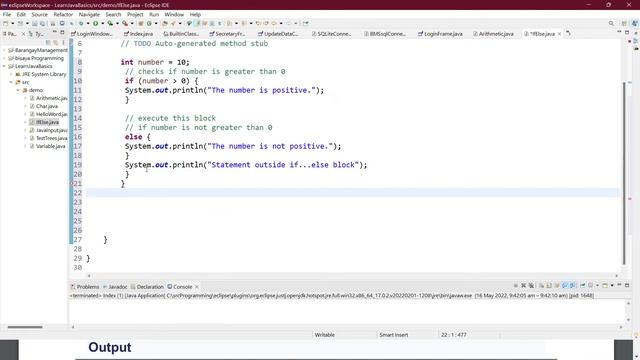Switch to the Declaration tab
Image resolution: width=640 pixels, height=360 pixels.
coord(147,287)
